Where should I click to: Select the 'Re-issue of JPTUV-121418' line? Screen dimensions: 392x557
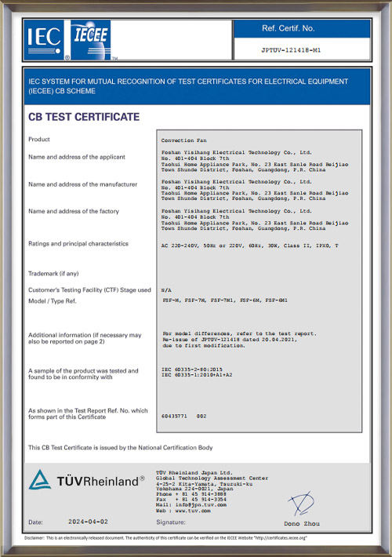pos(230,339)
